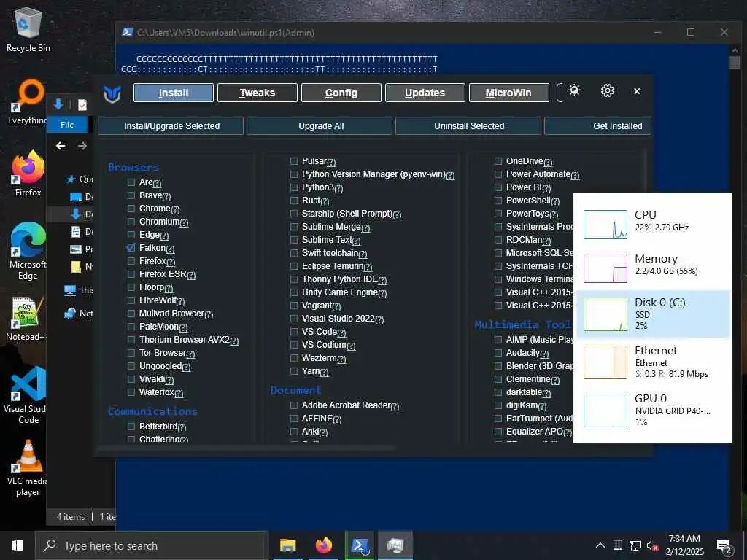Check the Chrome checkbox
The width and height of the screenshot is (747, 560).
(x=131, y=209)
